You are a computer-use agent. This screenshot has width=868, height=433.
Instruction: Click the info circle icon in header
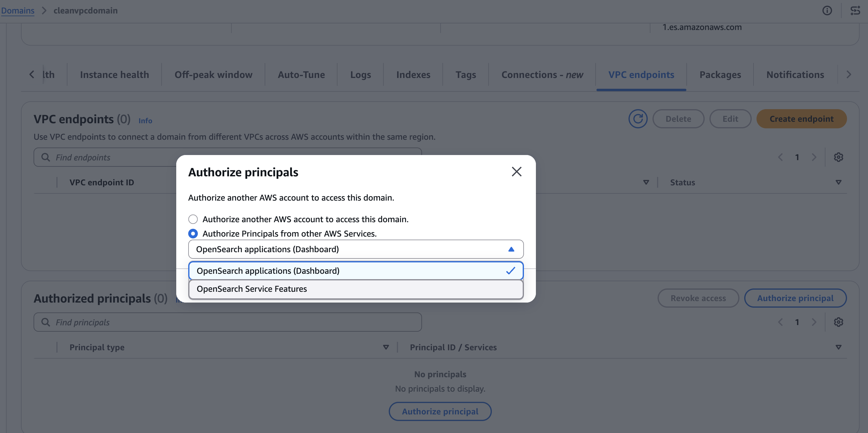tap(827, 10)
